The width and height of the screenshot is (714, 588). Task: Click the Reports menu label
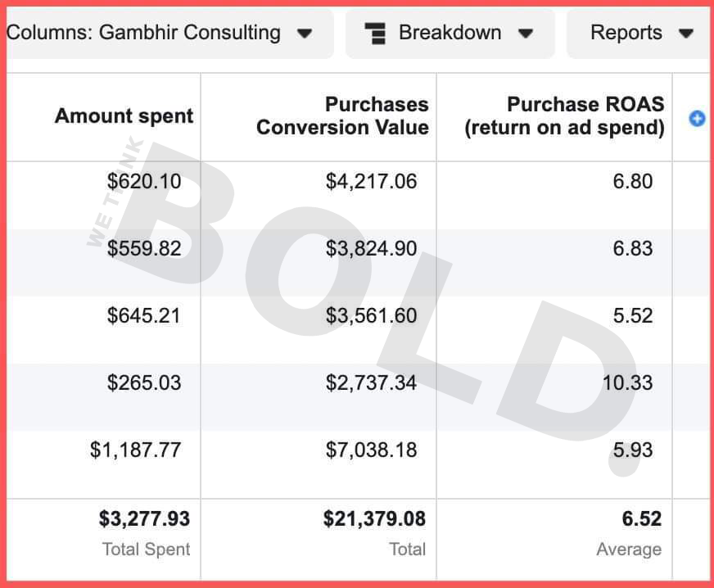626,33
